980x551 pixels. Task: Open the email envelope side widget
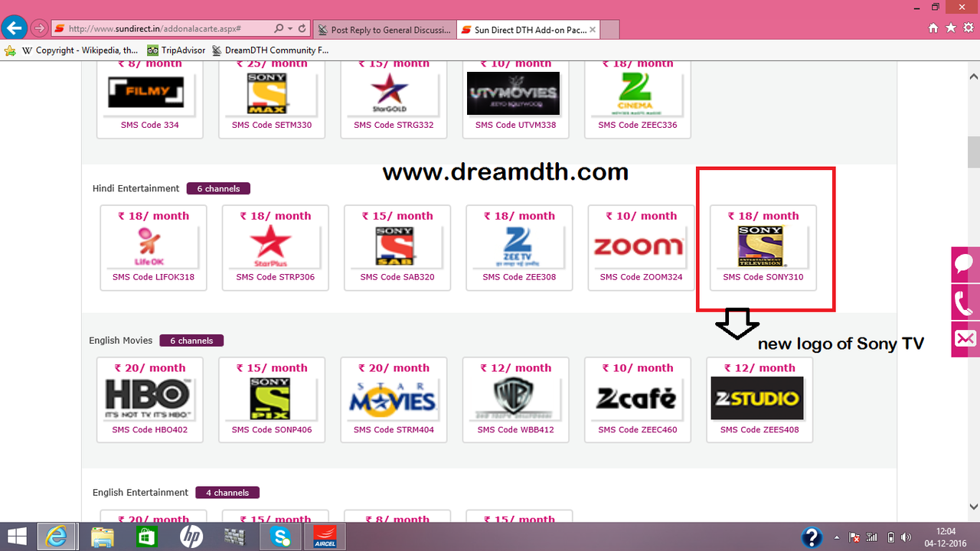965,339
